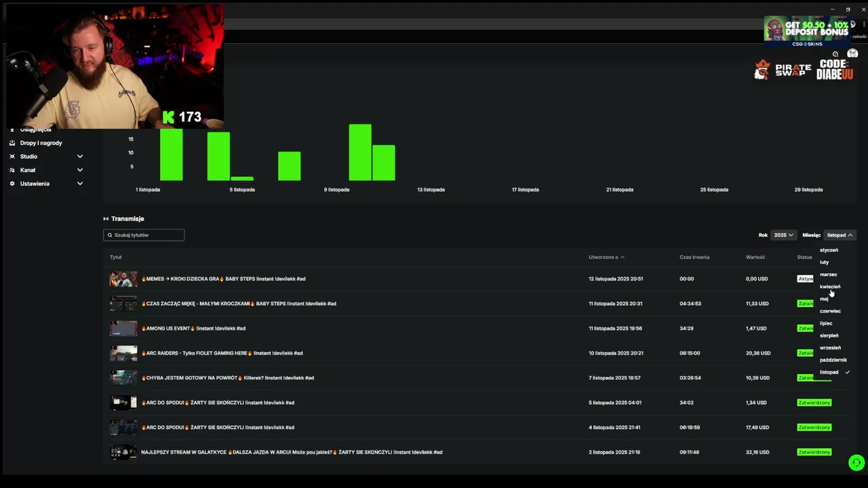Open the ARC DO SPODU stream from 4 listopada
The image size is (868, 488).
coord(218,428)
